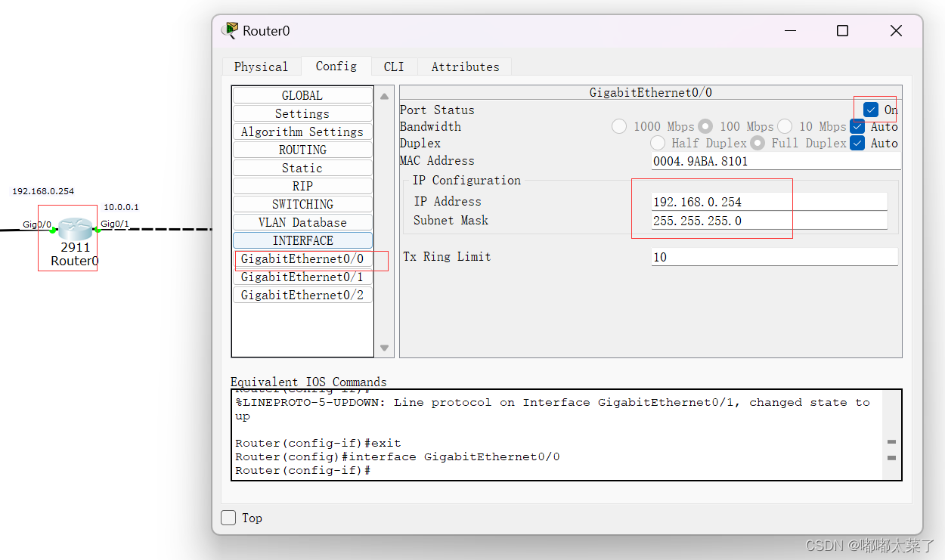Click the 192.168.0.254 workspace label

[43, 191]
